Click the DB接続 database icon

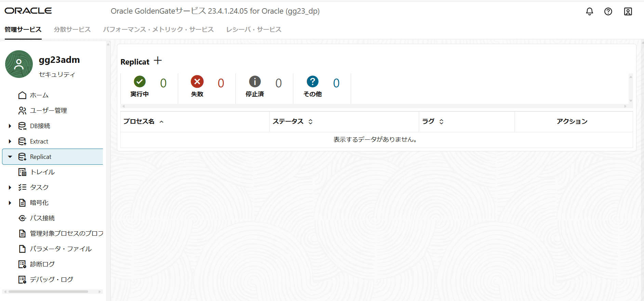pos(22,126)
